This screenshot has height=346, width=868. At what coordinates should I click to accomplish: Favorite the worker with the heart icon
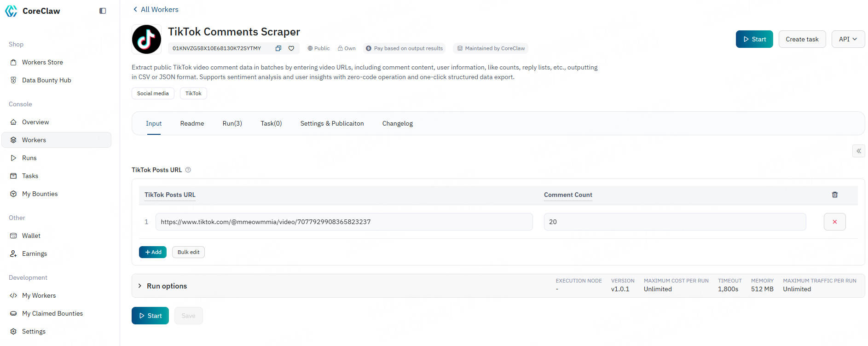291,48
